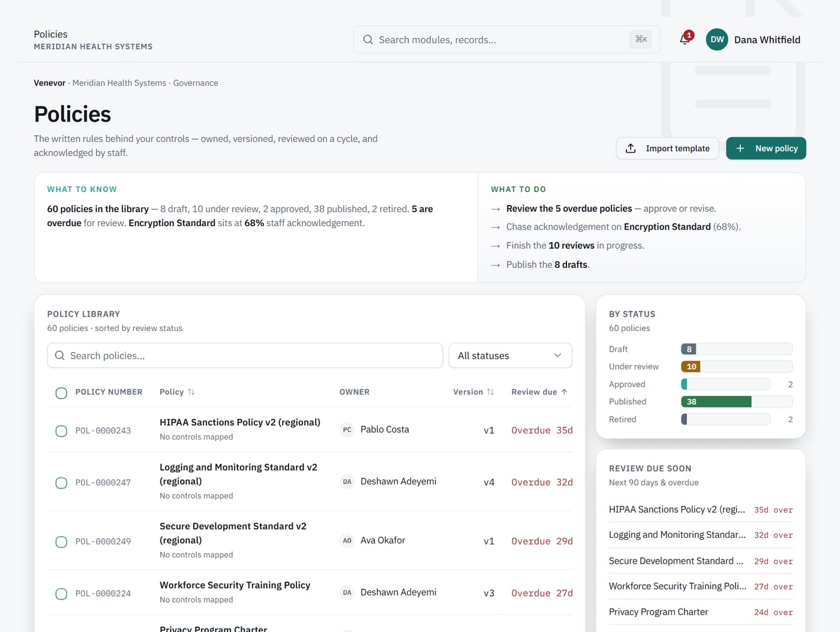840x632 pixels.
Task: Click the Overdue 35d cell
Action: pyautogui.click(x=542, y=431)
